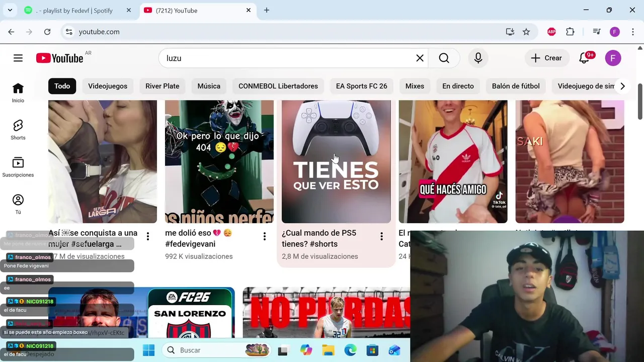Bookmark this page with the star icon
644x362 pixels.
tap(526, 32)
